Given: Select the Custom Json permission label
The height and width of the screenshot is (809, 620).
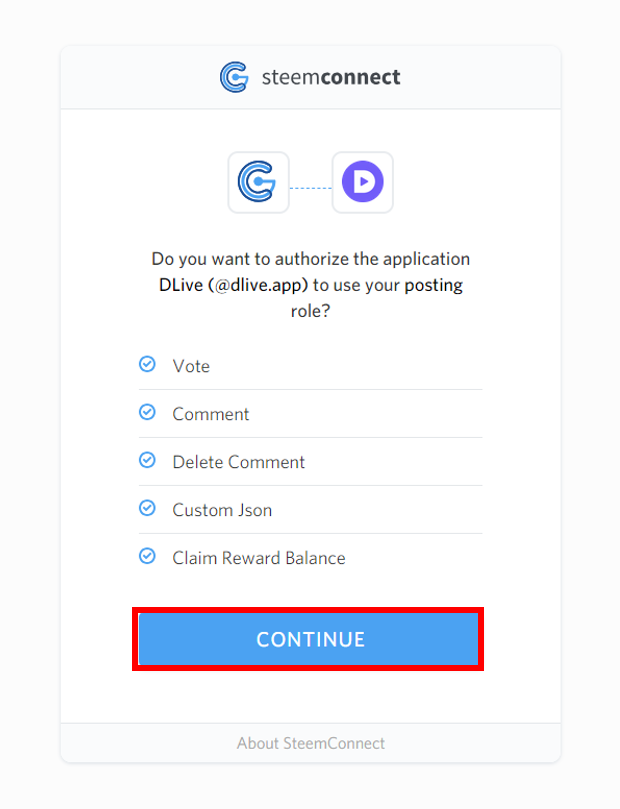Looking at the screenshot, I should point(222,510).
